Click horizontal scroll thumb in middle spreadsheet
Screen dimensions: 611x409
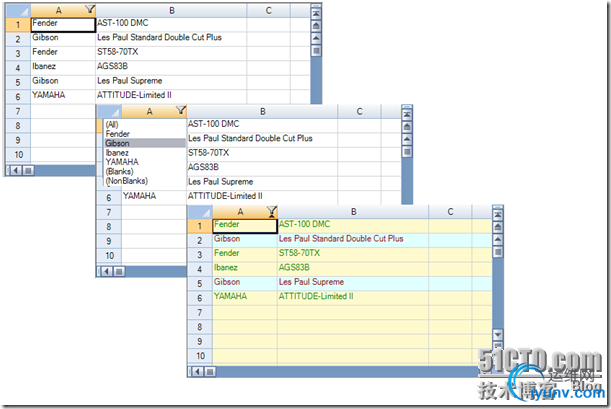pyautogui.click(x=119, y=271)
